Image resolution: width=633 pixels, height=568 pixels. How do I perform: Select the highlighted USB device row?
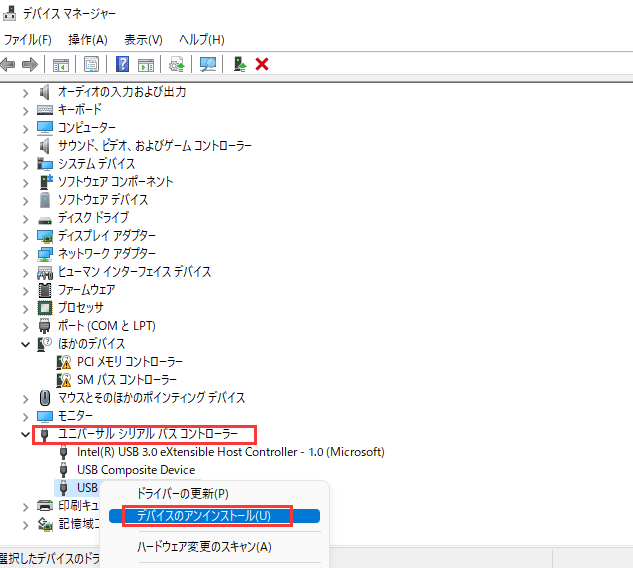tap(77, 488)
